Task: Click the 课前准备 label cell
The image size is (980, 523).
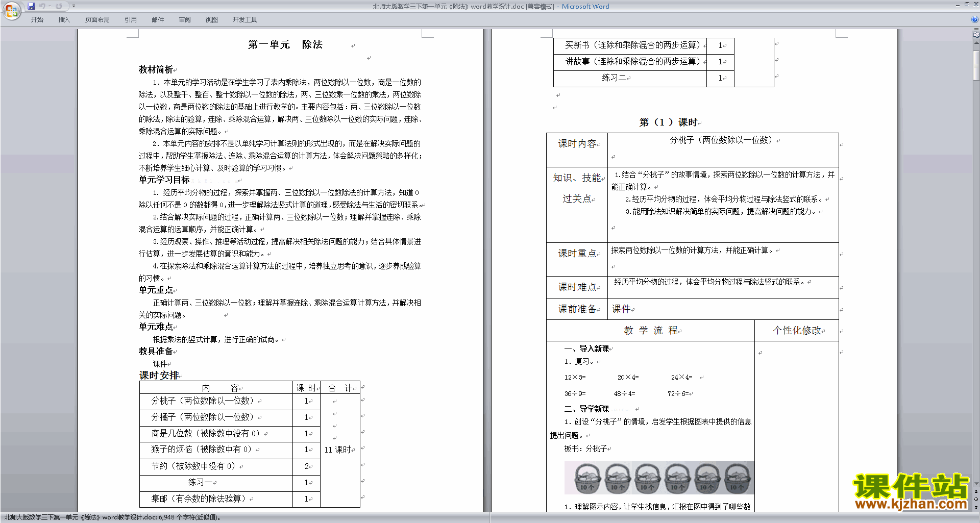Action: (577, 309)
